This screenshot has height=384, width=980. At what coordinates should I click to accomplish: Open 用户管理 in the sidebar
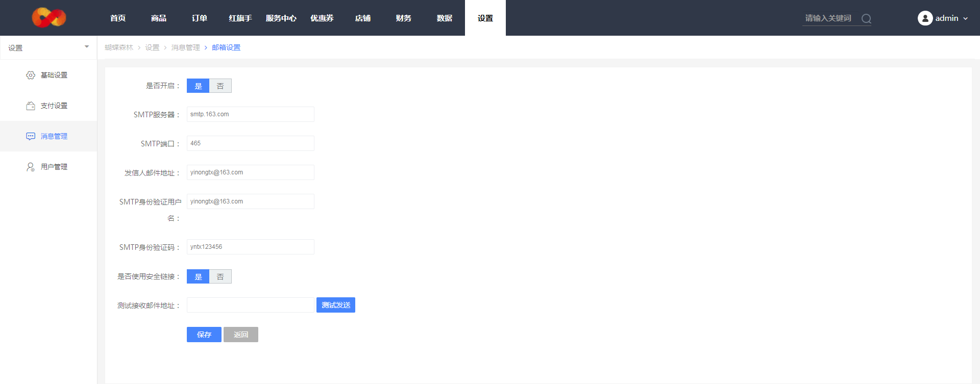[x=48, y=167]
